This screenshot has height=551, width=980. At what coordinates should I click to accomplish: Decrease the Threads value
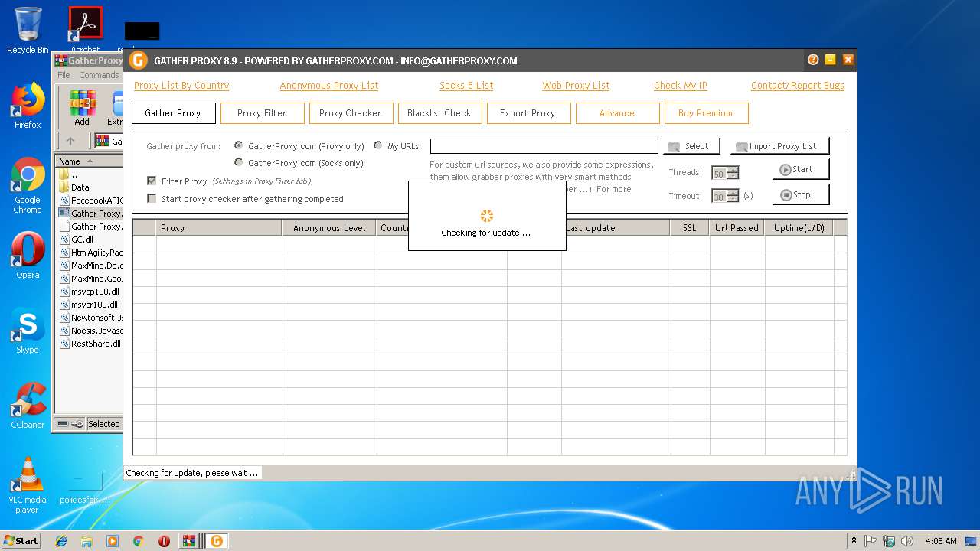coord(733,177)
